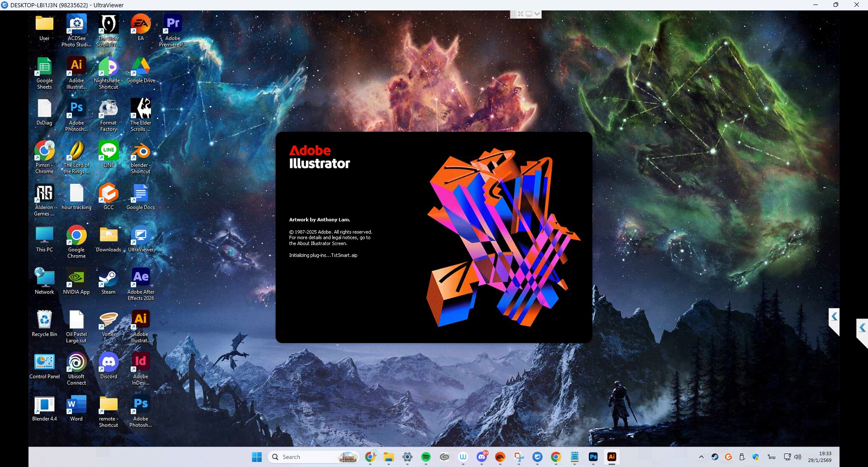Screen dimensions: 868x467
Task: Switch the Thai input language indicator
Action: coord(772,457)
